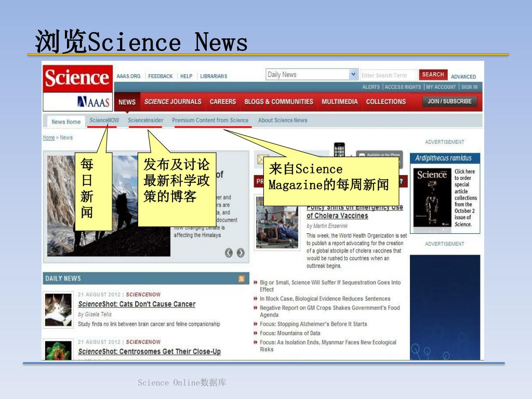Image resolution: width=532 pixels, height=399 pixels.
Task: Open 'Focus: Stopping Alzheimer's Before It Starts'
Action: click(x=313, y=324)
